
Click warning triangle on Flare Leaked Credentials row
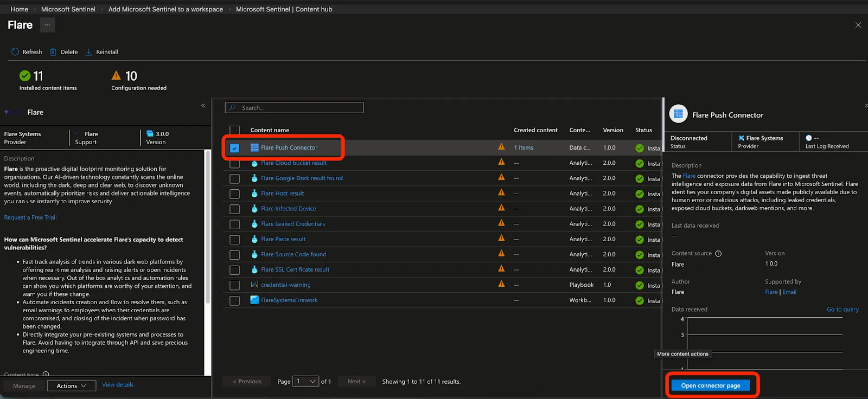[x=501, y=223]
